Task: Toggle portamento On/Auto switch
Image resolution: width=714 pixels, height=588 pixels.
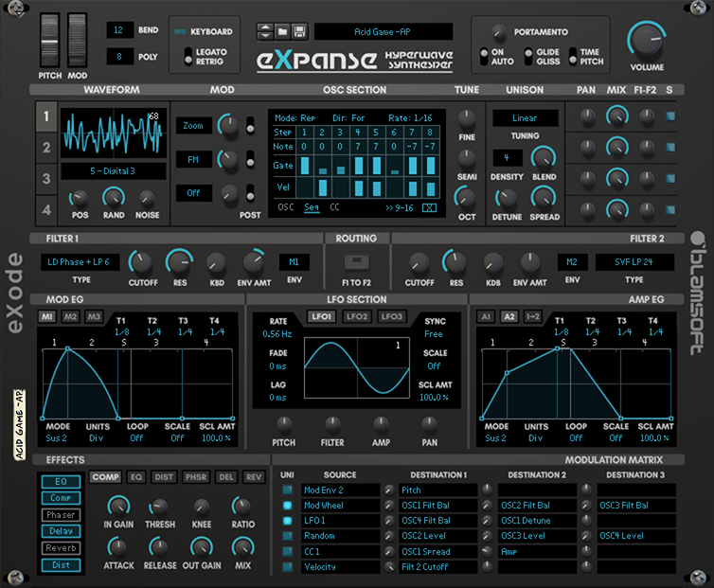Action: pos(484,57)
